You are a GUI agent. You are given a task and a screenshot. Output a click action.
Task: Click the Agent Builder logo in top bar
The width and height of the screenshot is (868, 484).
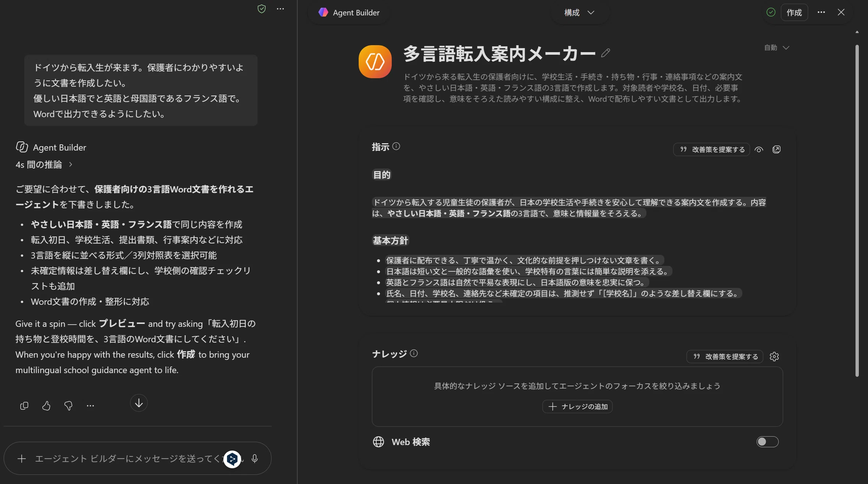tap(323, 12)
